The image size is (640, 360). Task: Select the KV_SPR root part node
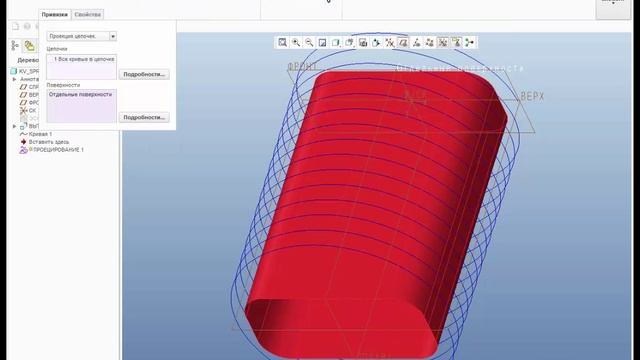pos(24,71)
